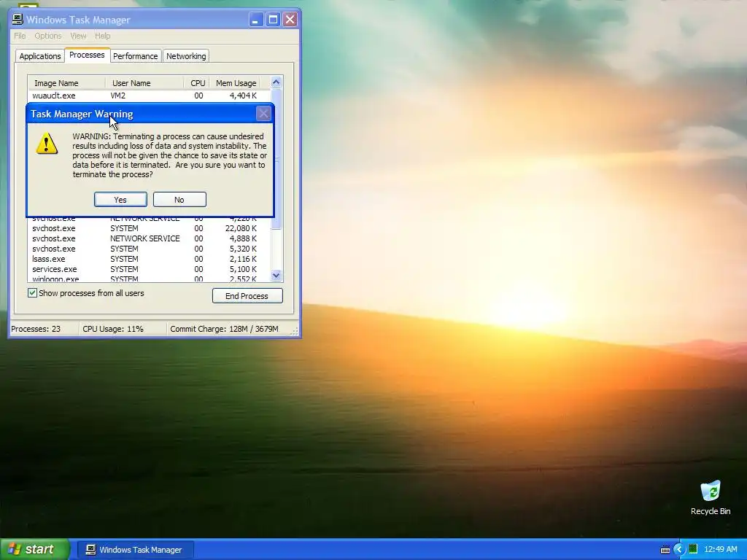Select the svchost.exe row using 22,080 K

[149, 228]
